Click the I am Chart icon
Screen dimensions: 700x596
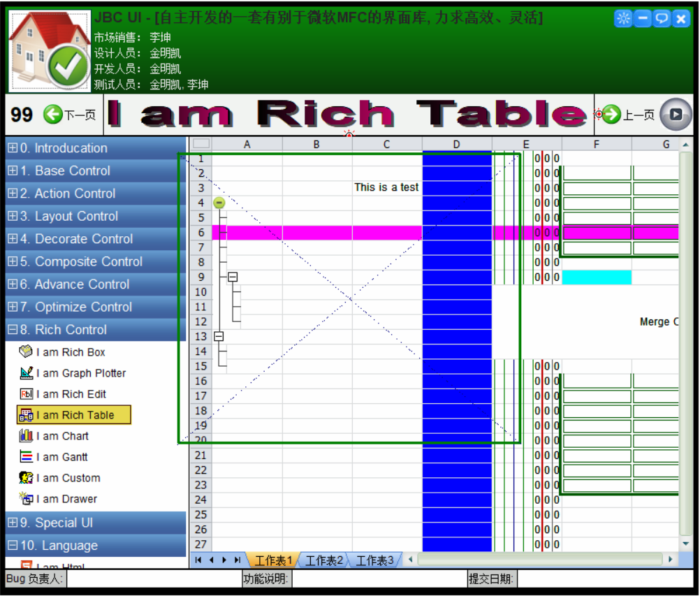pyautogui.click(x=26, y=436)
